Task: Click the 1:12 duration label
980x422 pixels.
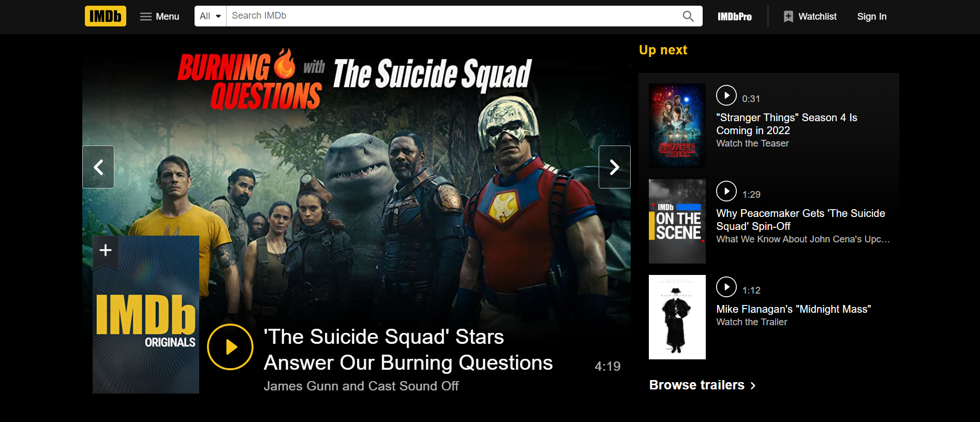Action: (751, 290)
